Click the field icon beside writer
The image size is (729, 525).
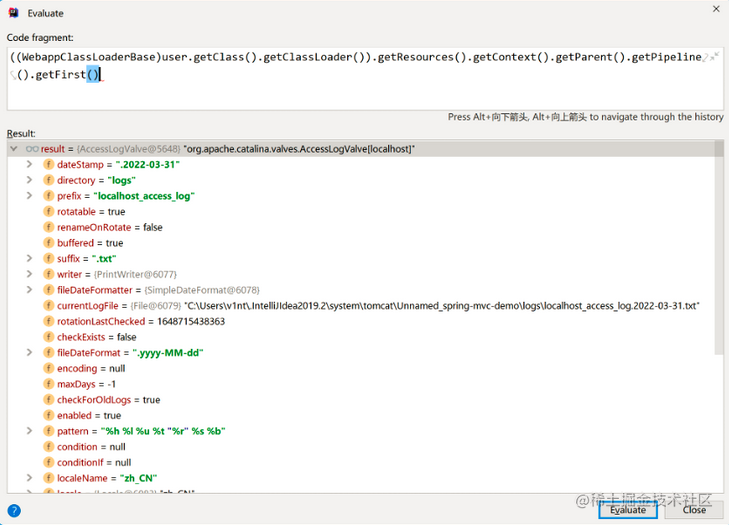[49, 274]
